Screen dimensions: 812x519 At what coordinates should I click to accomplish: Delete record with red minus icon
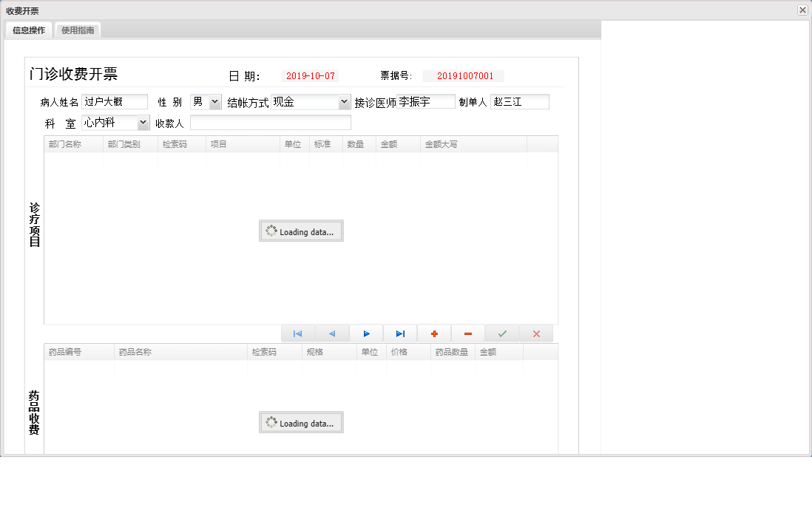coord(468,333)
